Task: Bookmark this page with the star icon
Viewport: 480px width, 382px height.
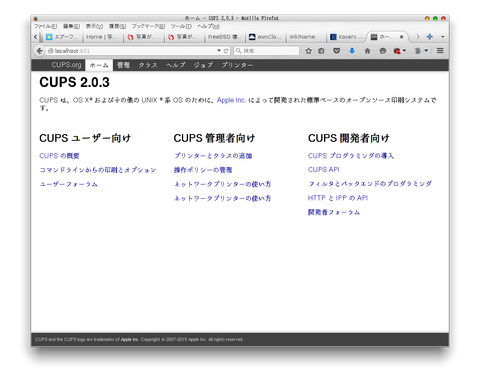Action: (309, 51)
